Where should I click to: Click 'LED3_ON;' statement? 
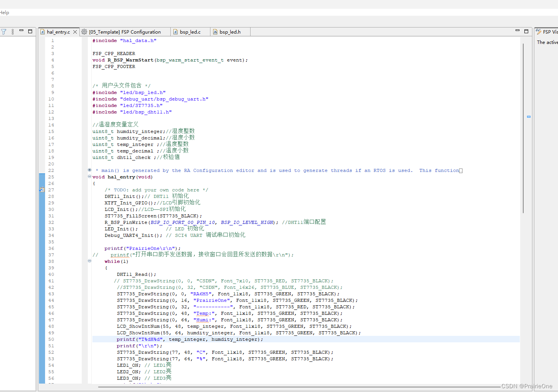(129, 378)
